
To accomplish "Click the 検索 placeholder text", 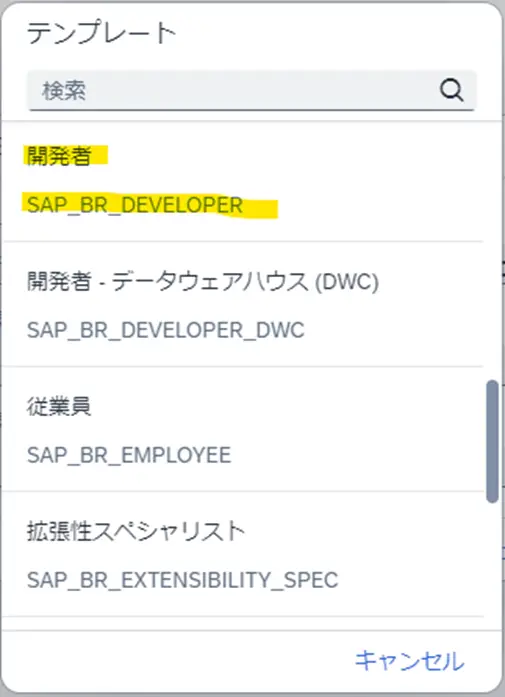I will coord(64,91).
